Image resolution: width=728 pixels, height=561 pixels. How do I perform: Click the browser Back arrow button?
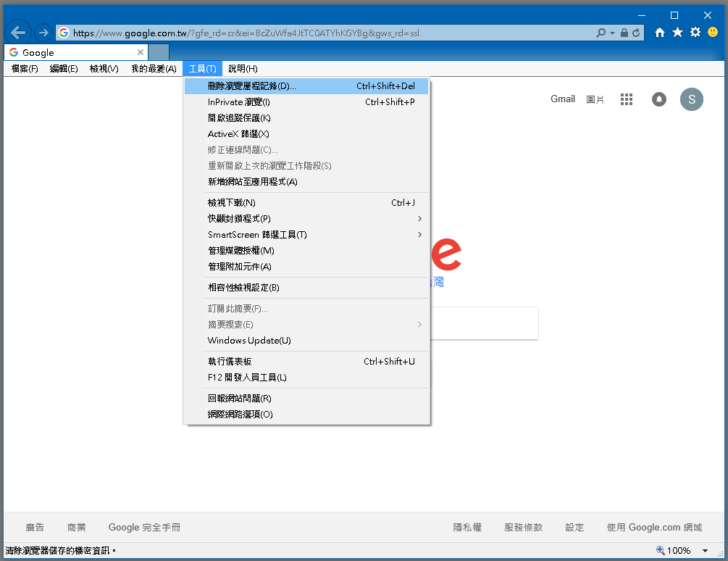click(18, 33)
